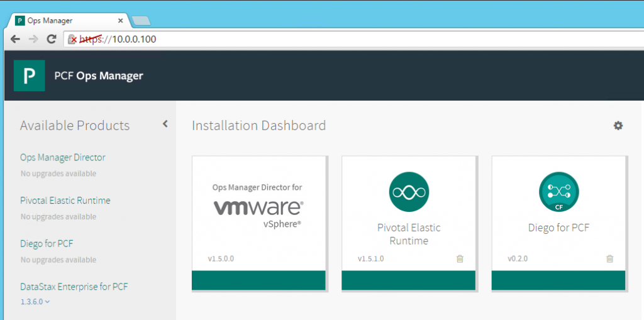The height and width of the screenshot is (320, 644).
Task: Click the browser back arrow
Action: (x=15, y=40)
